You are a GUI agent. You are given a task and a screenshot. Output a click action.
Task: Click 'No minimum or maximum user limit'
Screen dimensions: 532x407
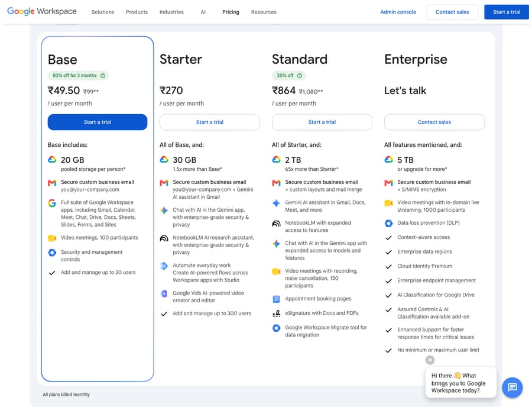438,350
